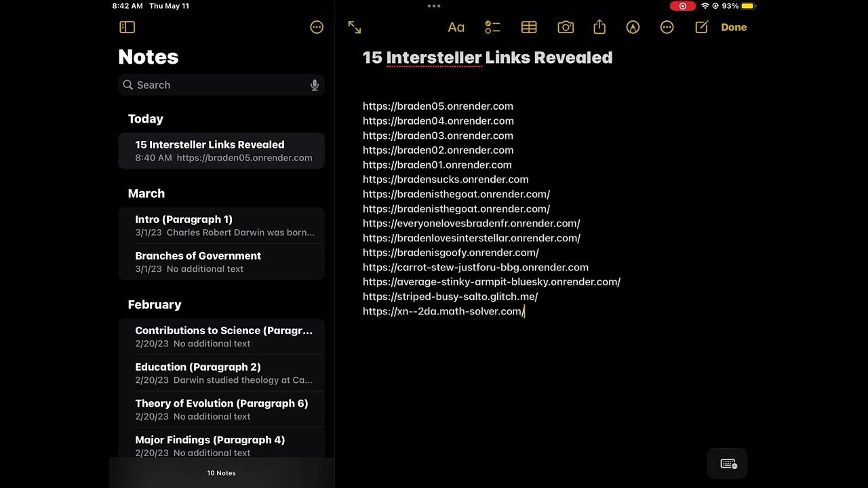868x488 pixels.
Task: Click the striped-busy-salto.glitch.me link
Action: 450,297
